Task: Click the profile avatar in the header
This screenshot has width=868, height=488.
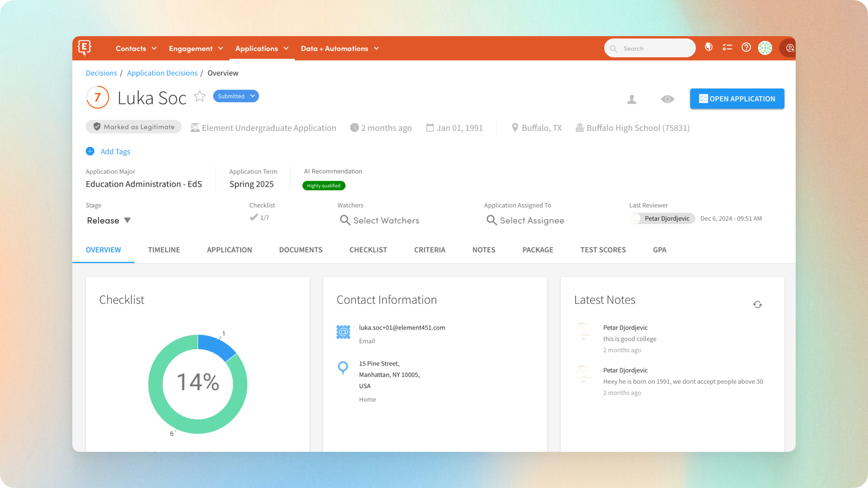Action: (x=765, y=48)
